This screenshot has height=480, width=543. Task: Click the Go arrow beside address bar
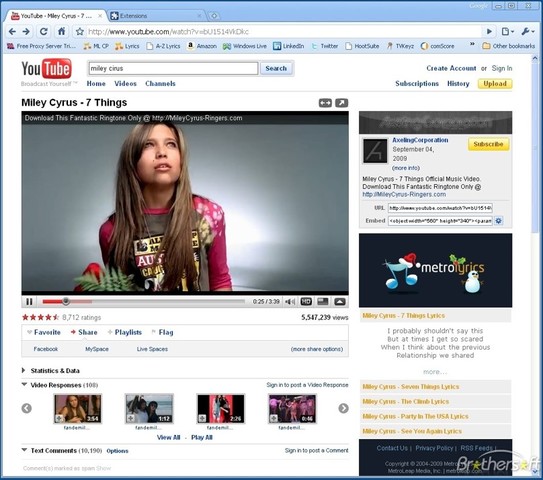pos(489,32)
